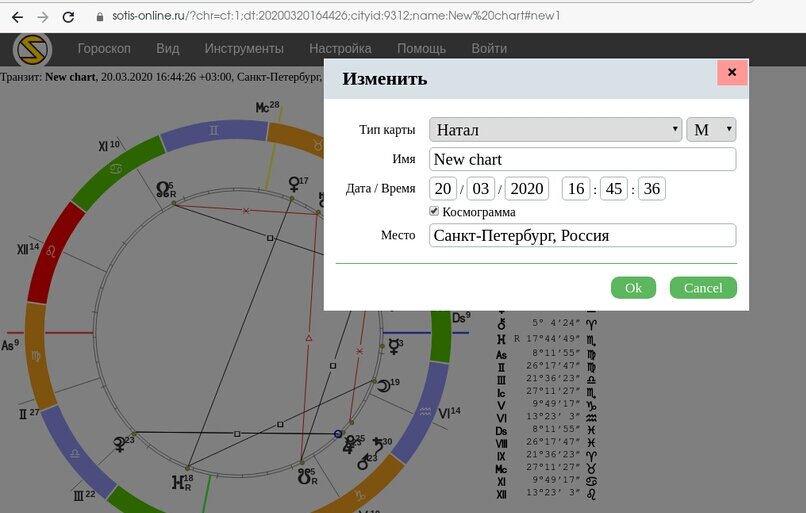Click table value 9°49'17" in XI row
The image size is (806, 513).
click(556, 480)
